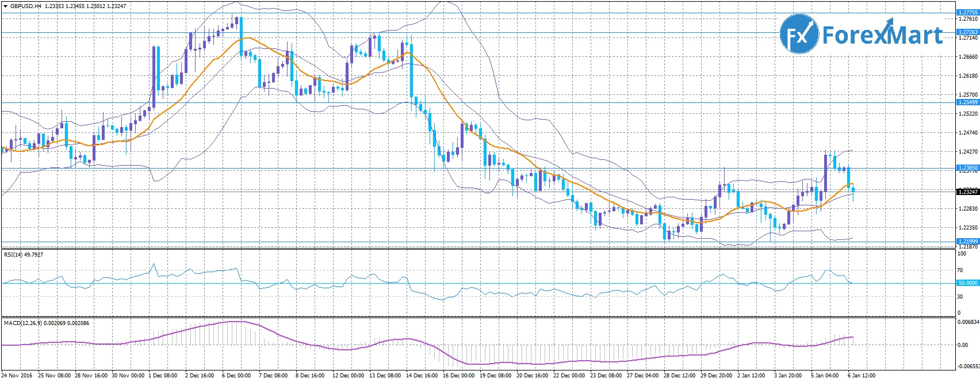The width and height of the screenshot is (980, 382).
Task: Click the 1.27263 price level tag
Action: click(967, 32)
